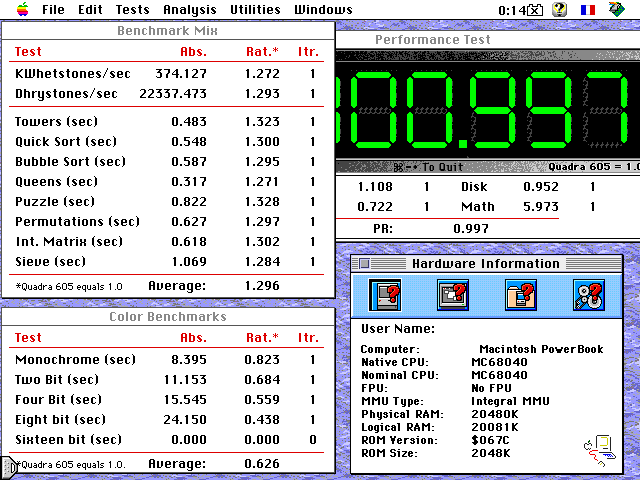Click the Physical RAM value 20480K
This screenshot has width=640, height=480.
(495, 414)
